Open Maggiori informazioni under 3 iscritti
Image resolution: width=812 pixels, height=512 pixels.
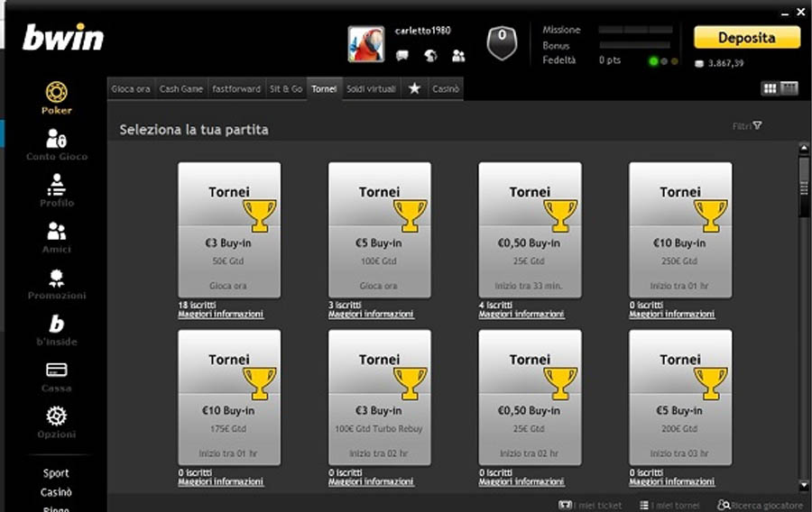pos(371,314)
